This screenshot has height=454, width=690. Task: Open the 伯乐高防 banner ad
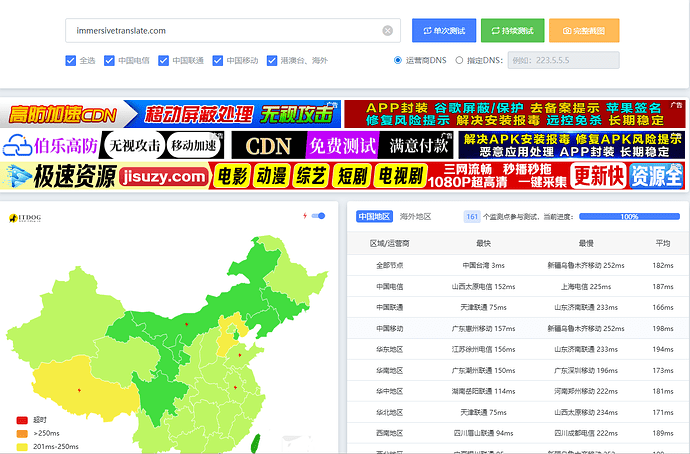[x=112, y=145]
